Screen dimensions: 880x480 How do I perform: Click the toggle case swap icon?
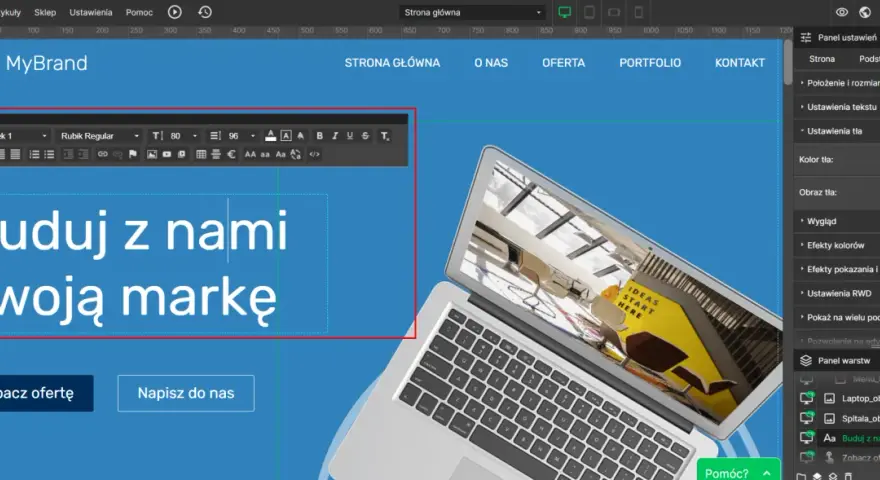[296, 154]
